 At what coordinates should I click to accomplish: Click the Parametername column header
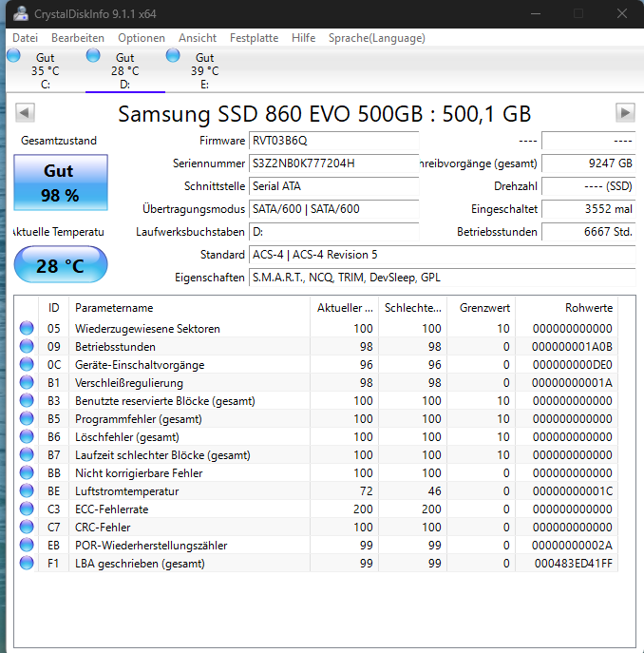tap(189, 308)
